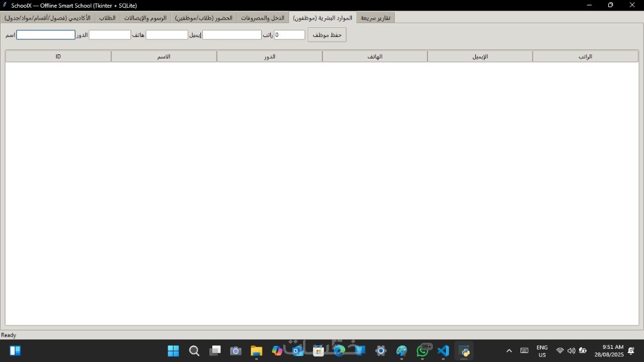Click the الاسم column header
The width and height of the screenshot is (644, 362).
pos(164,56)
